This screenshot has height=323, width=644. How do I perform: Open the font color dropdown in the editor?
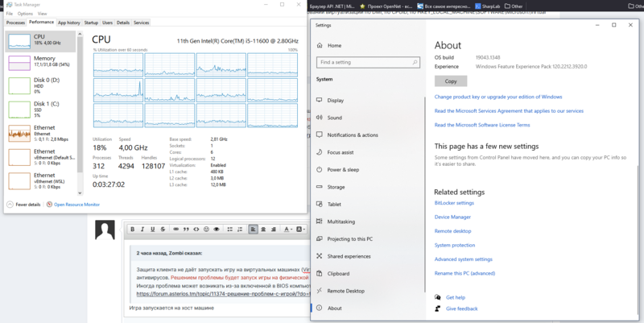tap(288, 230)
